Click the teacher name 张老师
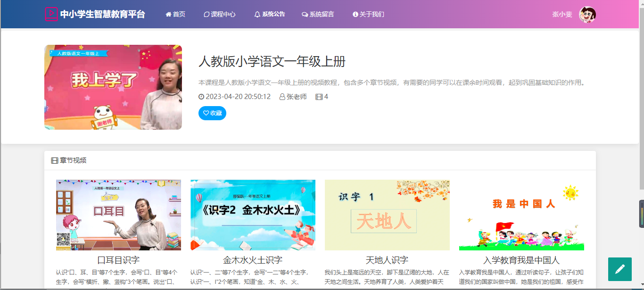The height and width of the screenshot is (290, 644). (297, 97)
